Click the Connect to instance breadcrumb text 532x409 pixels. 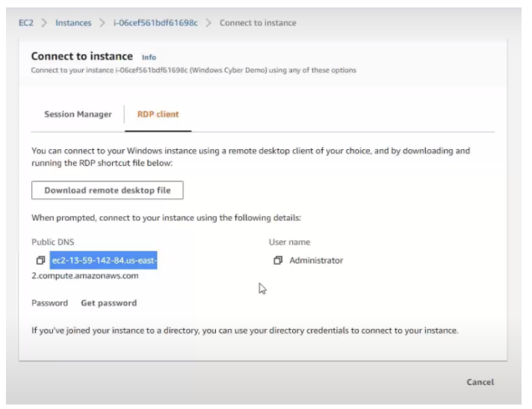point(258,22)
